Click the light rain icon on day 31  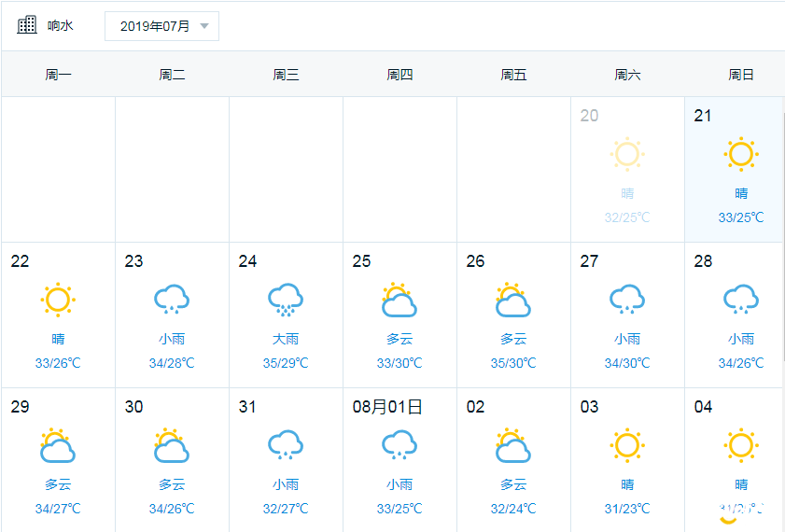(286, 445)
